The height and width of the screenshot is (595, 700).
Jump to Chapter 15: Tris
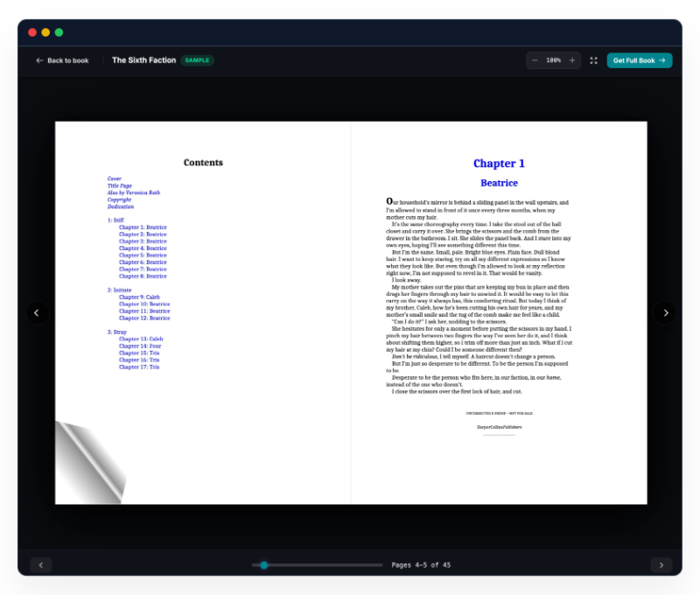click(139, 353)
